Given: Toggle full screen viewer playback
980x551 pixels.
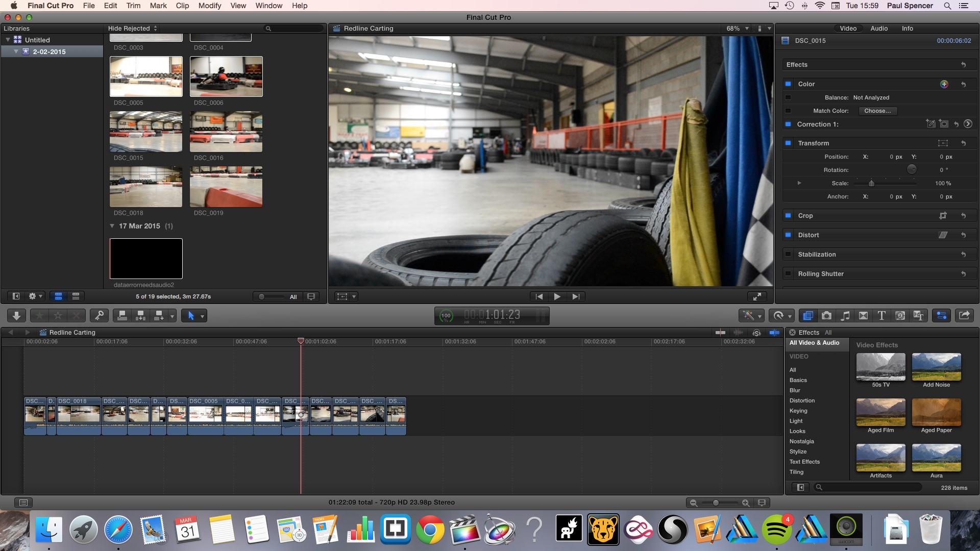Looking at the screenshot, I should (757, 296).
